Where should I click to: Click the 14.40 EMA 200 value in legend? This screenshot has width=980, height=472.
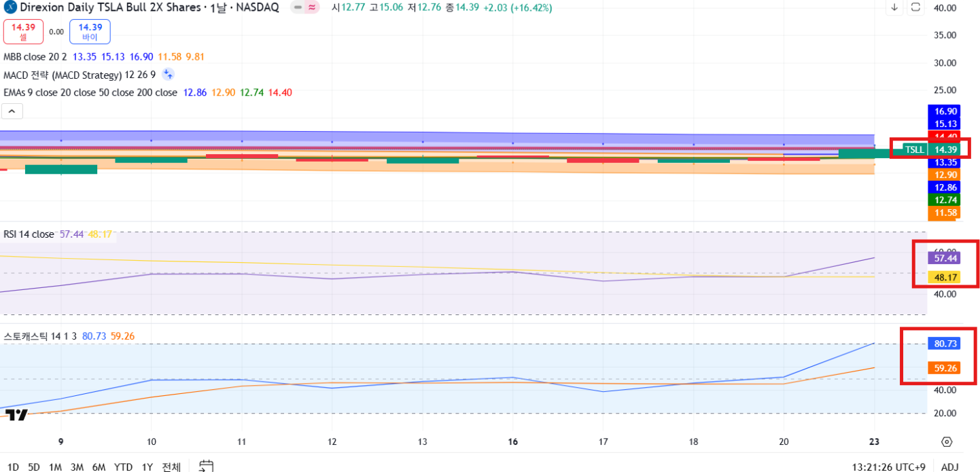tap(280, 92)
